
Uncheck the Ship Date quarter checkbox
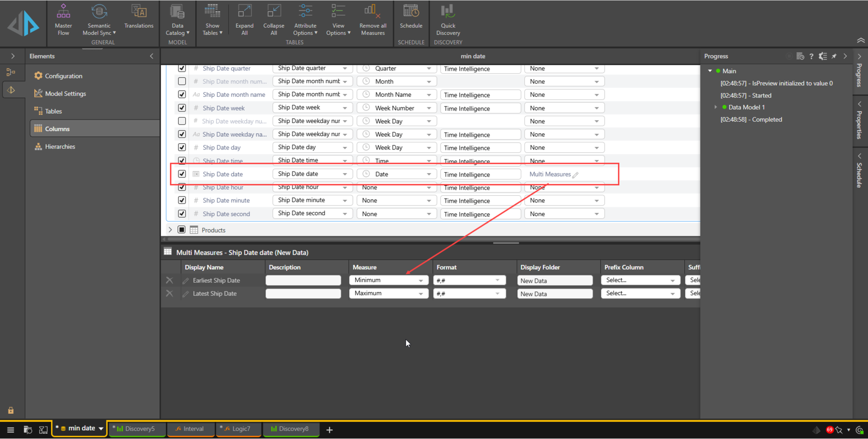[x=182, y=68]
